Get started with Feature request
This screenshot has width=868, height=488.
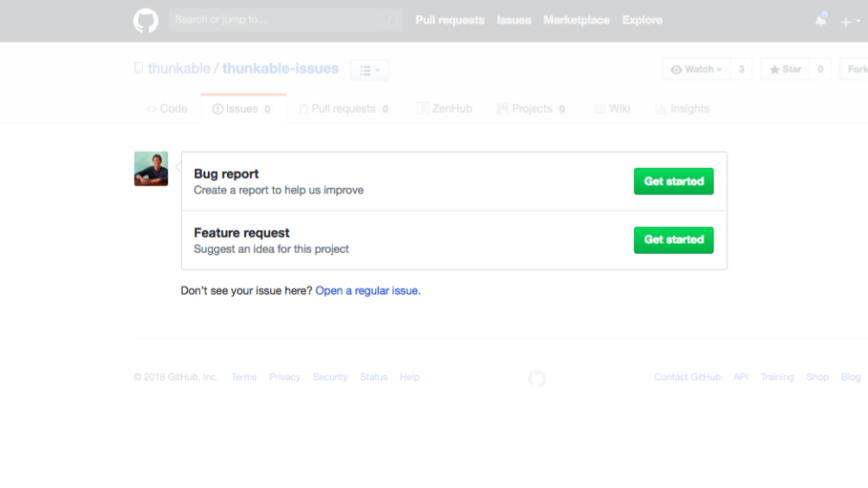coord(673,240)
